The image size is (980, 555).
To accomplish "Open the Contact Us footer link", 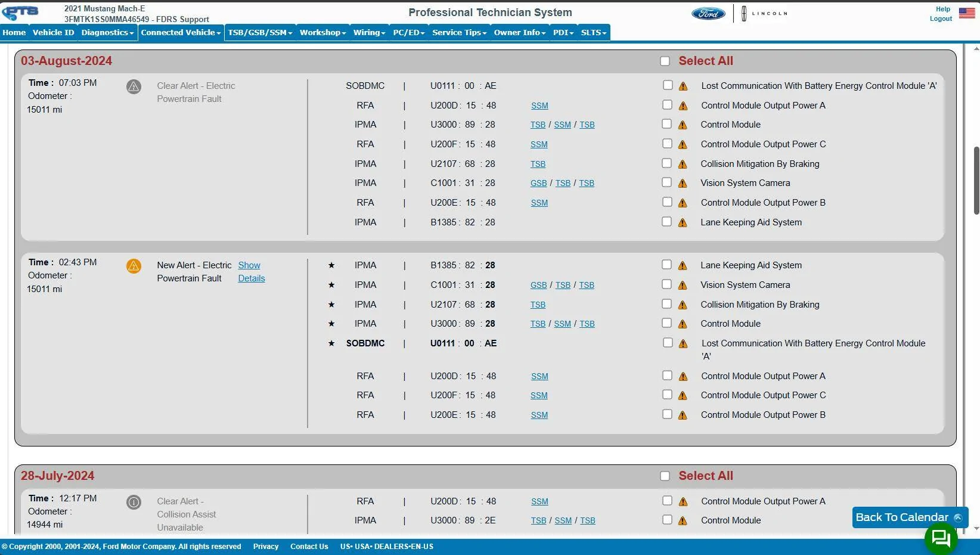I will [x=309, y=547].
